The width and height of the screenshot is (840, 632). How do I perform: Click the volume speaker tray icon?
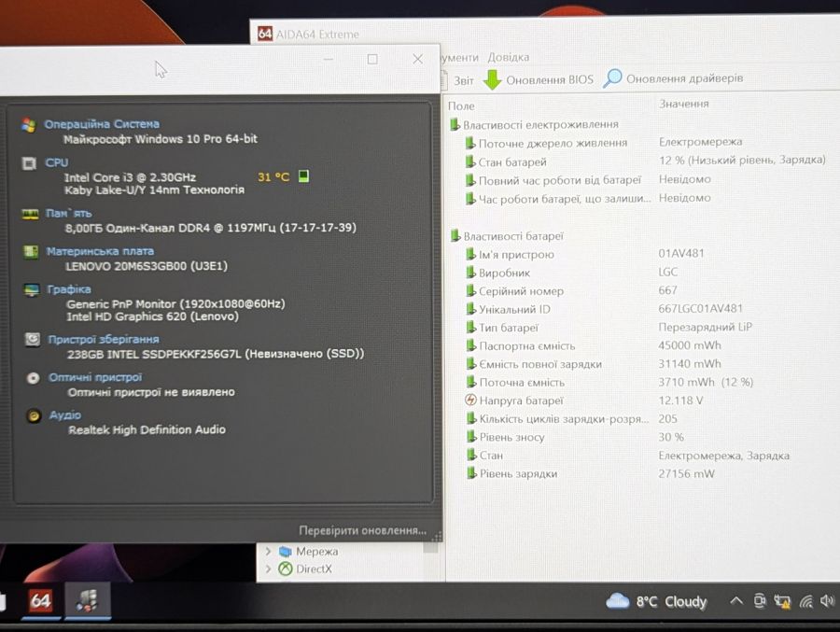828,601
